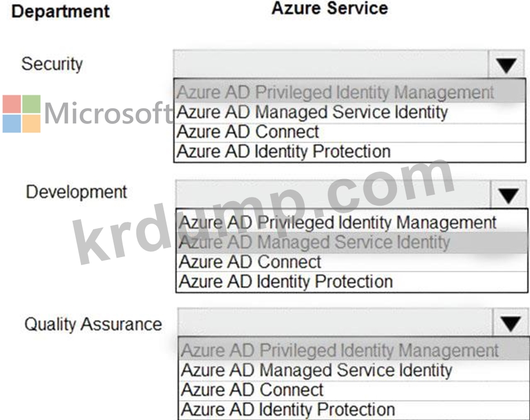The width and height of the screenshot is (530, 420).
Task: Open the Security department dropdown arrow
Action: 506,64
